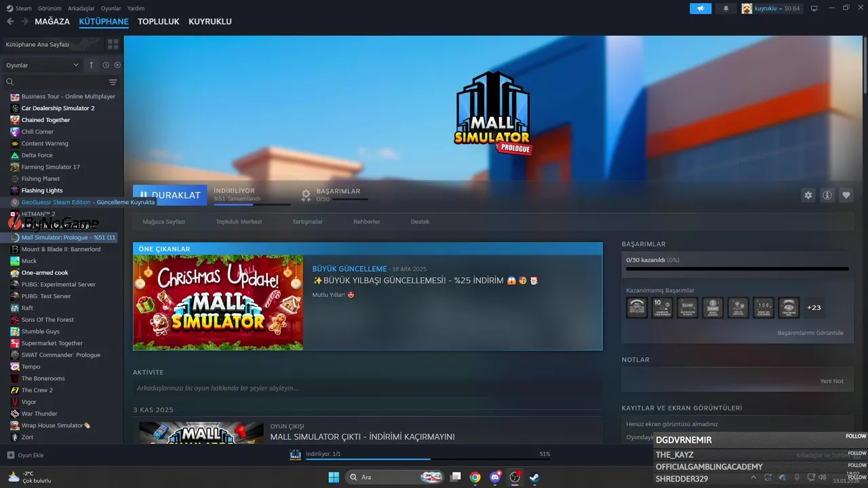This screenshot has width=868, height=488.
Task: Click the activity comment input field
Action: (x=367, y=388)
